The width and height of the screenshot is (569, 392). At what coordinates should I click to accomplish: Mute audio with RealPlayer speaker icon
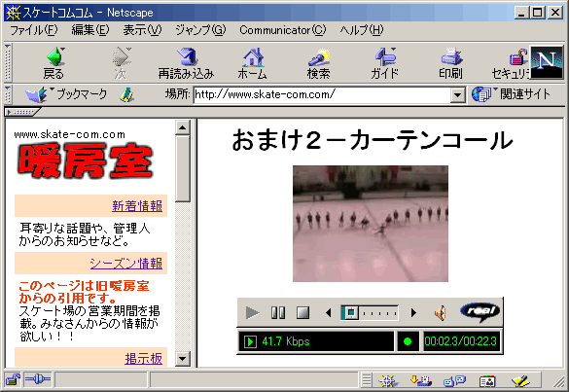click(441, 313)
